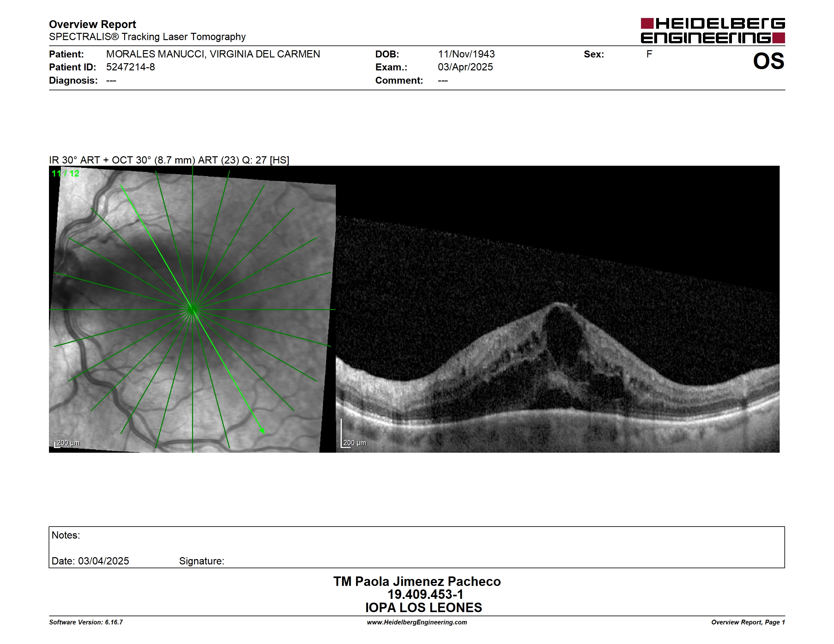Click the 'Exam.:' label

[x=391, y=67]
